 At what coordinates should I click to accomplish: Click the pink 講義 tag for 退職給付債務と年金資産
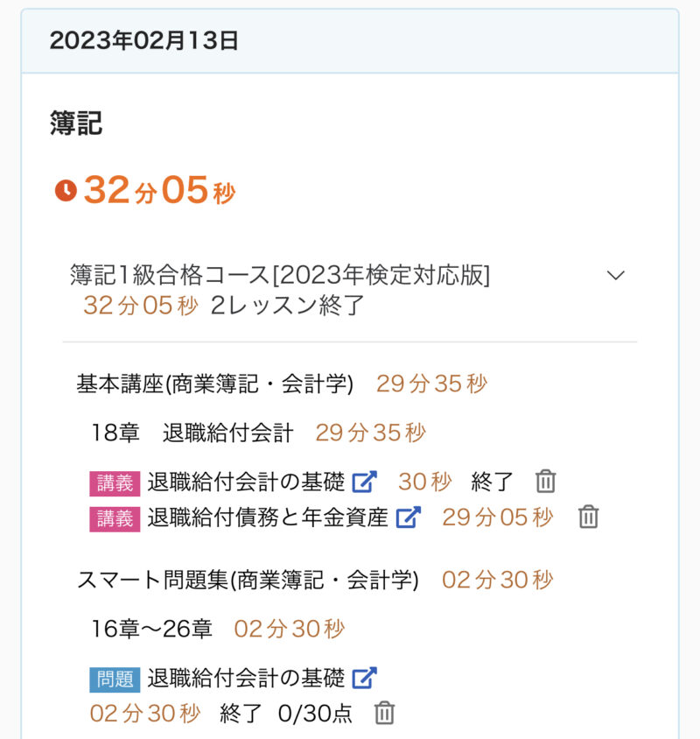(115, 517)
